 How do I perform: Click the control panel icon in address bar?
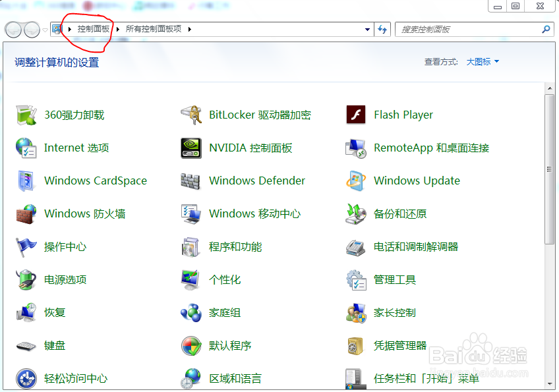(x=57, y=29)
